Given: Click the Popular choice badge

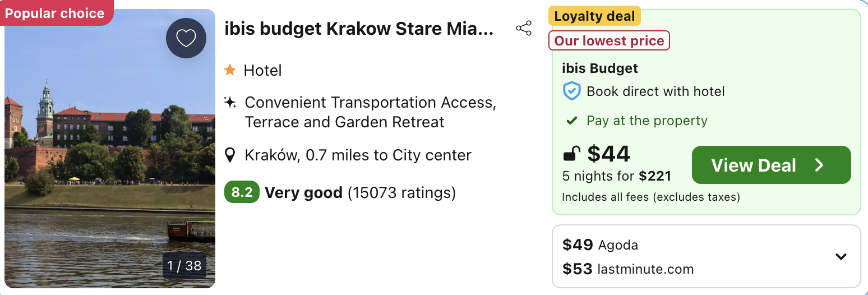Looking at the screenshot, I should tap(55, 13).
